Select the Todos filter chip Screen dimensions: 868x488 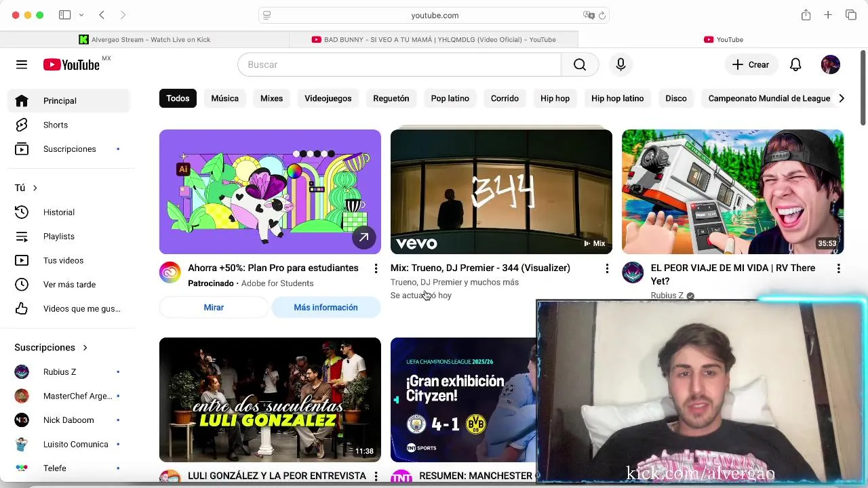[x=178, y=98]
